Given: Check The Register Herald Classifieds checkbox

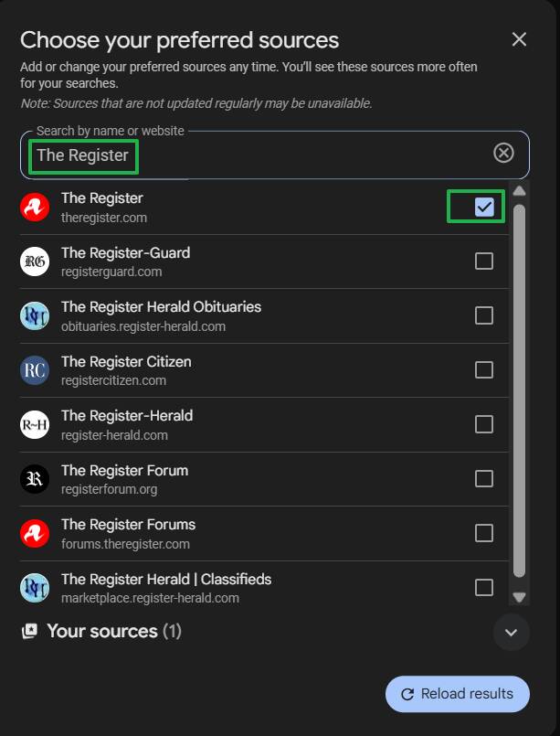Looking at the screenshot, I should 484,588.
